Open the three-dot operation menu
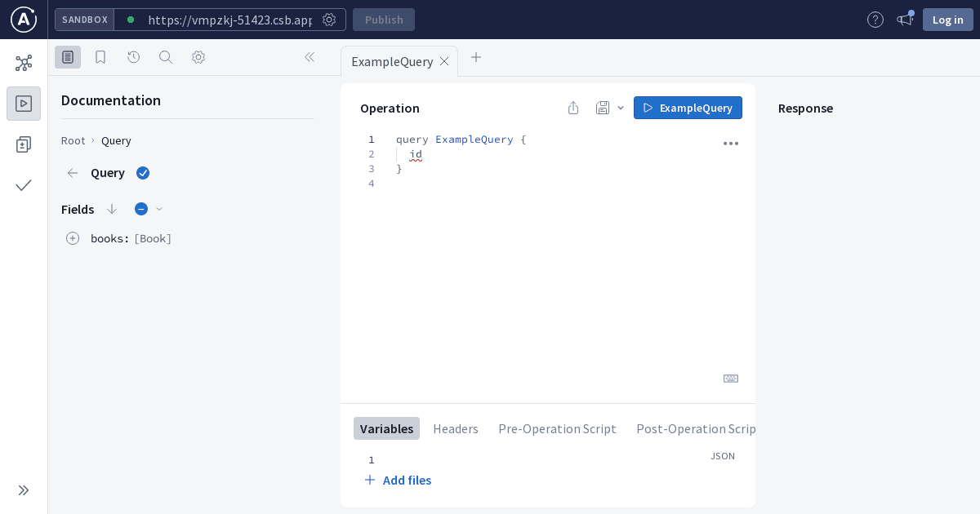This screenshot has height=514, width=980. [731, 144]
